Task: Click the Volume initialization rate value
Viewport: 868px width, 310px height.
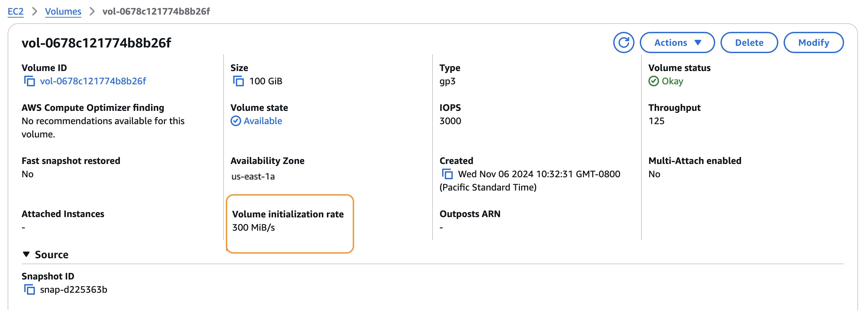Action: pyautogui.click(x=253, y=228)
